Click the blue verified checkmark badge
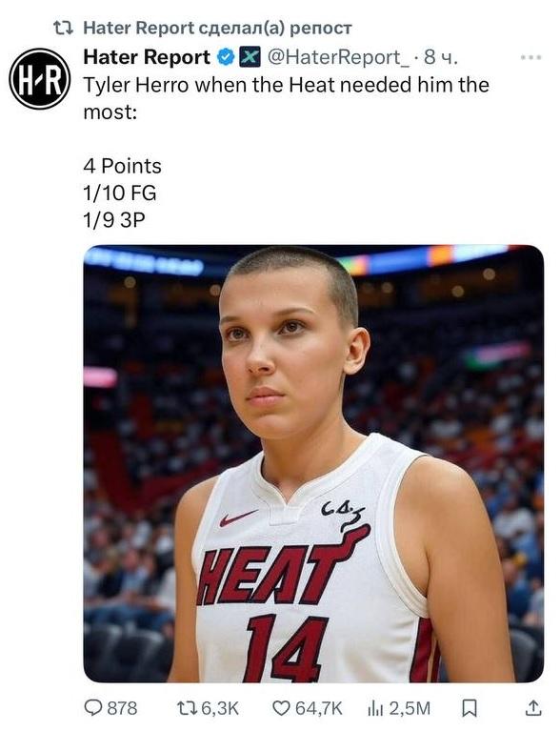Screen dimensions: 560x731 pos(227,57)
